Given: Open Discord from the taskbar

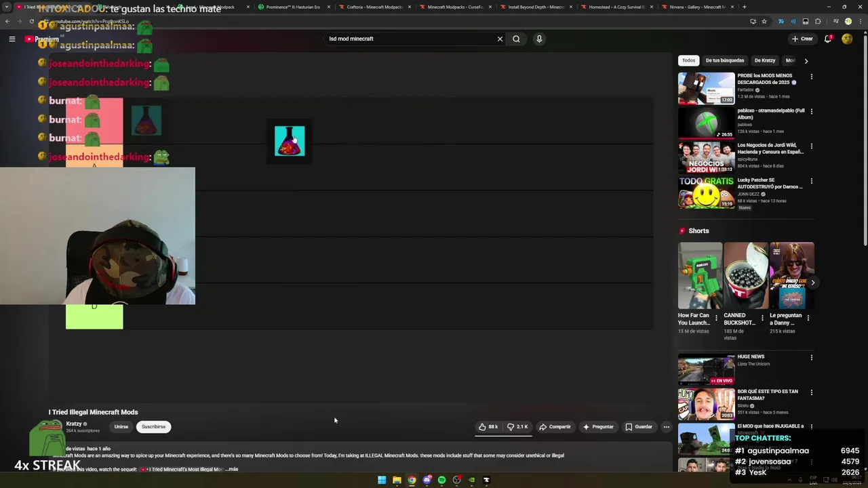Looking at the screenshot, I should (427, 480).
